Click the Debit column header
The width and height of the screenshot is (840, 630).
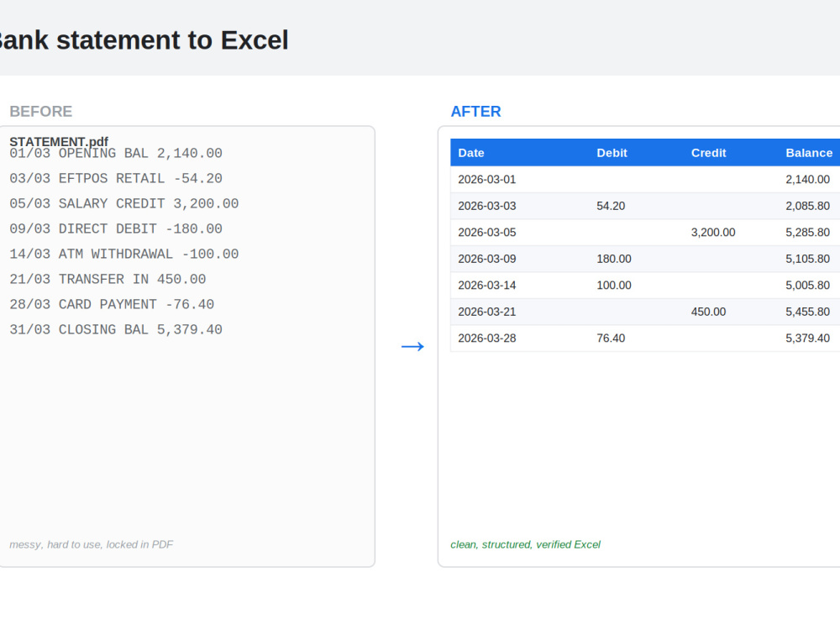coord(637,153)
